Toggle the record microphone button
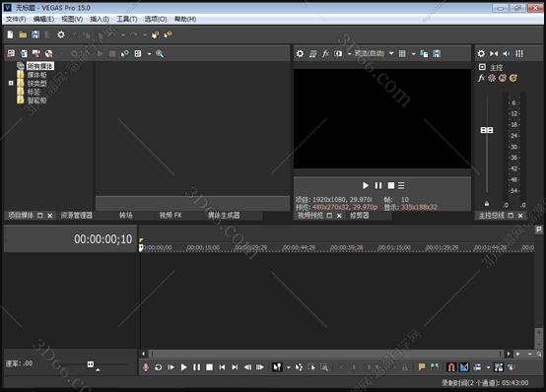Screen dimensions: 546x392 pyautogui.click(x=146, y=367)
